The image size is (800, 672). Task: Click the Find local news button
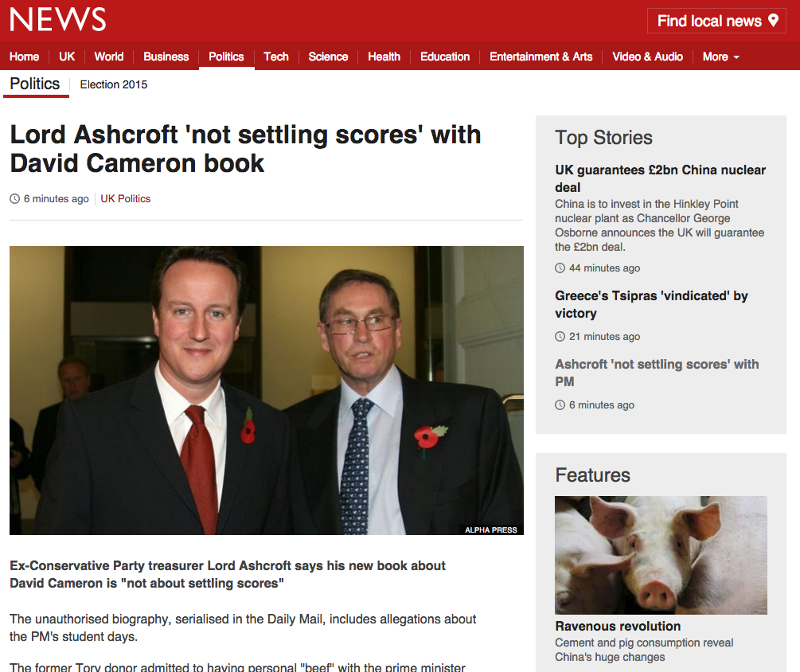[x=716, y=21]
